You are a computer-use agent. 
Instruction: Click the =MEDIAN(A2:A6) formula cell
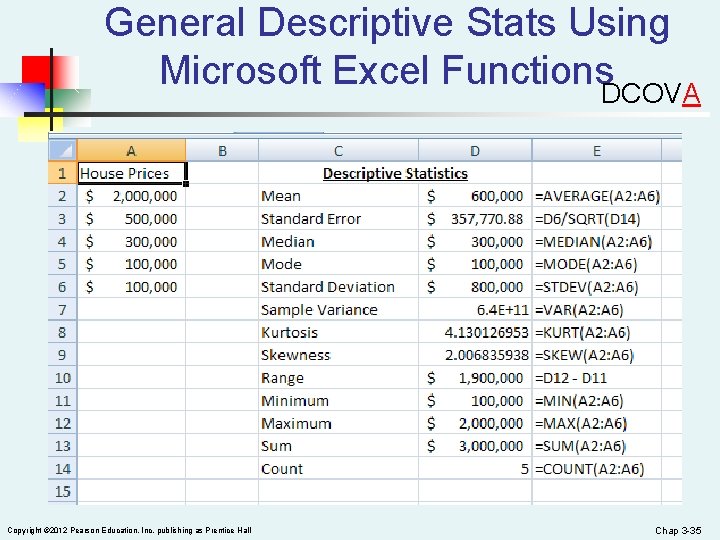point(596,242)
